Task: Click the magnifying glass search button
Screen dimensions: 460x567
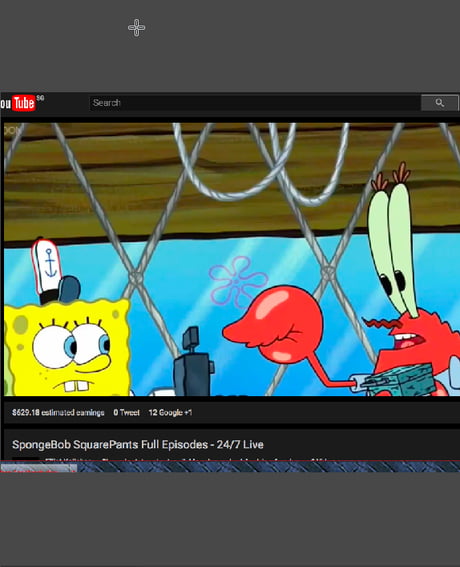Action: tap(440, 103)
